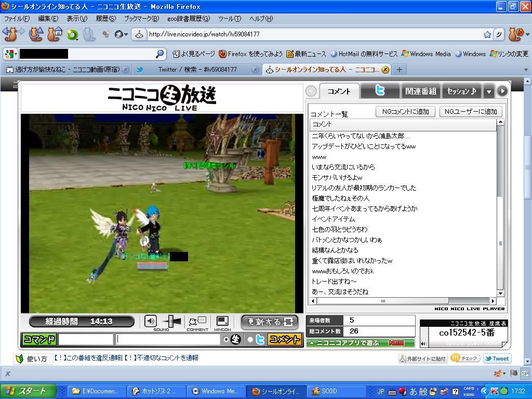This screenshot has width=532, height=399.
Task: Switch to the セッション♪ tab
Action: (x=462, y=91)
